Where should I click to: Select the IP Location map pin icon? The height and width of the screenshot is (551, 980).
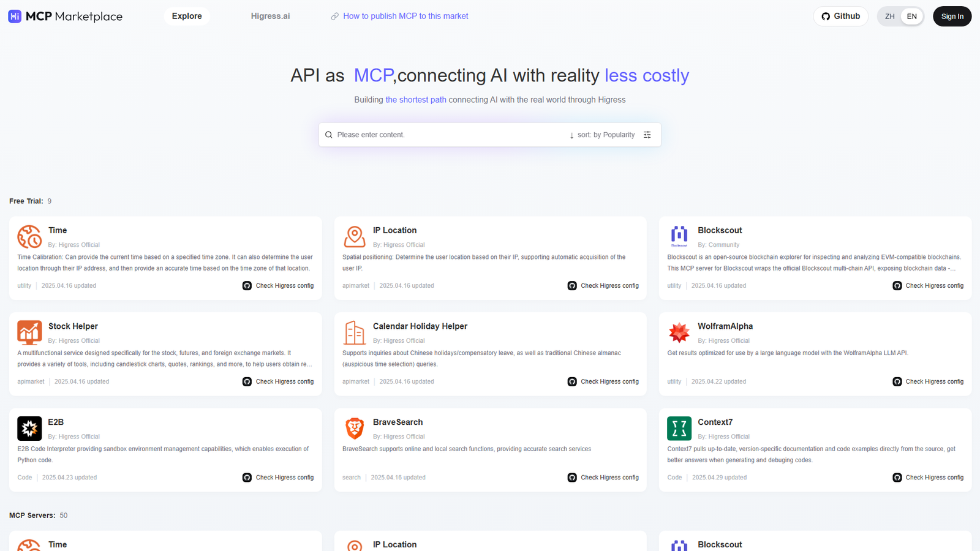point(354,236)
